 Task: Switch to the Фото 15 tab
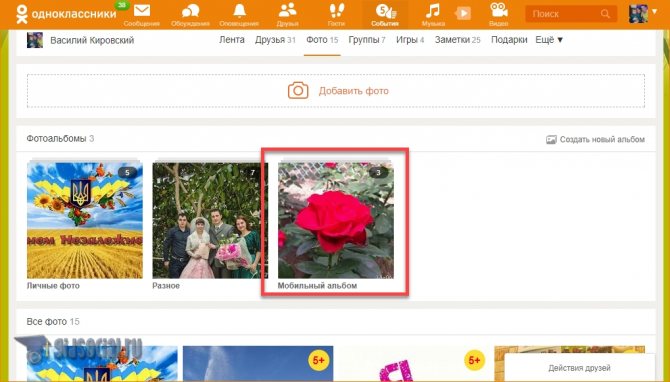[x=322, y=40]
